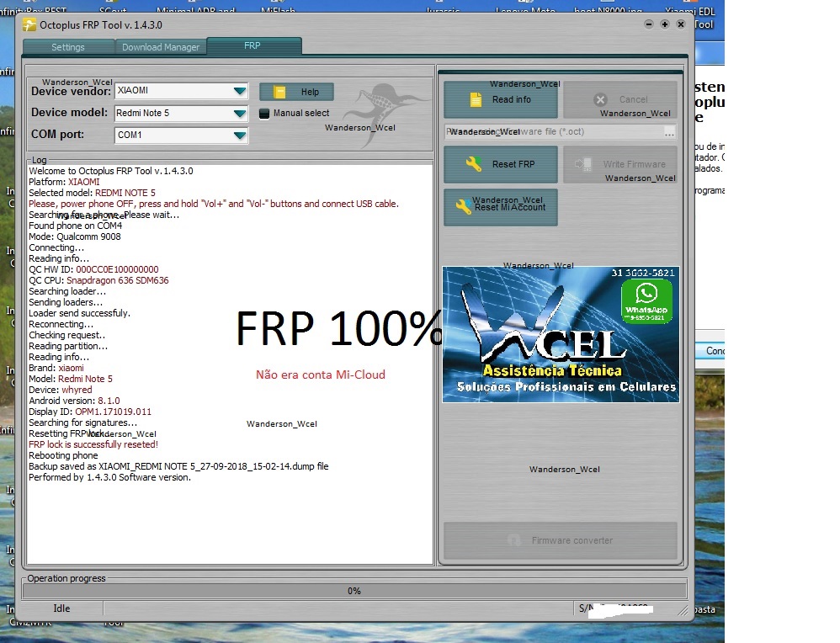
Task: Click the backup saved dump file log line
Action: [178, 467]
